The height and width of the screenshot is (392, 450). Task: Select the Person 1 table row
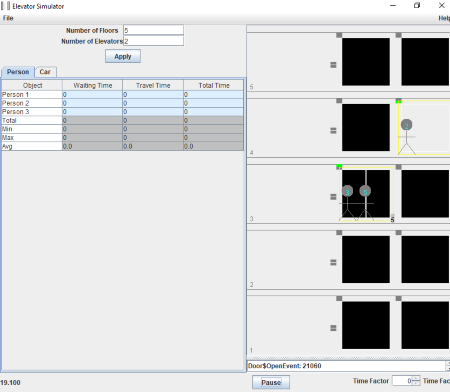(x=123, y=94)
